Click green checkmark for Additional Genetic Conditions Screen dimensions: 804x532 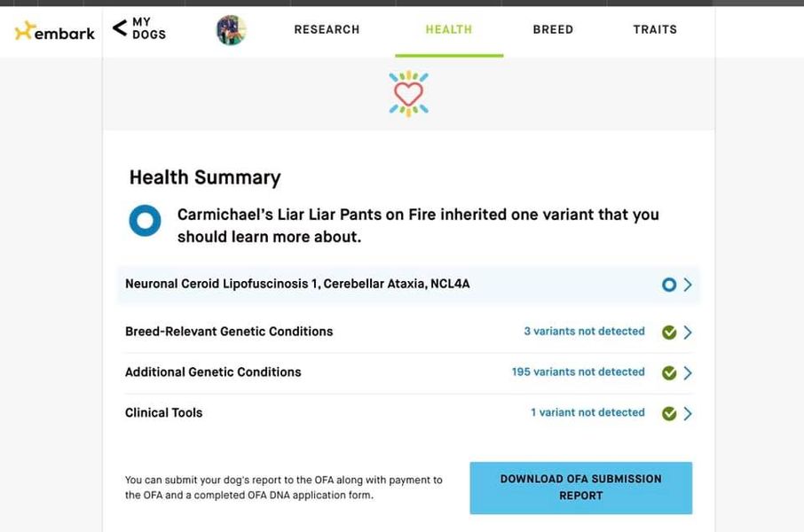point(668,372)
